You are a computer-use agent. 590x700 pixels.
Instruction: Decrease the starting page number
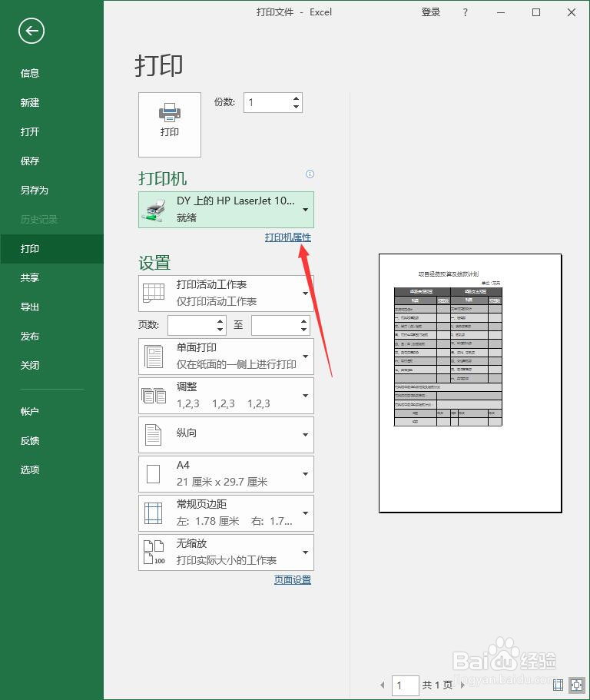pyautogui.click(x=220, y=330)
